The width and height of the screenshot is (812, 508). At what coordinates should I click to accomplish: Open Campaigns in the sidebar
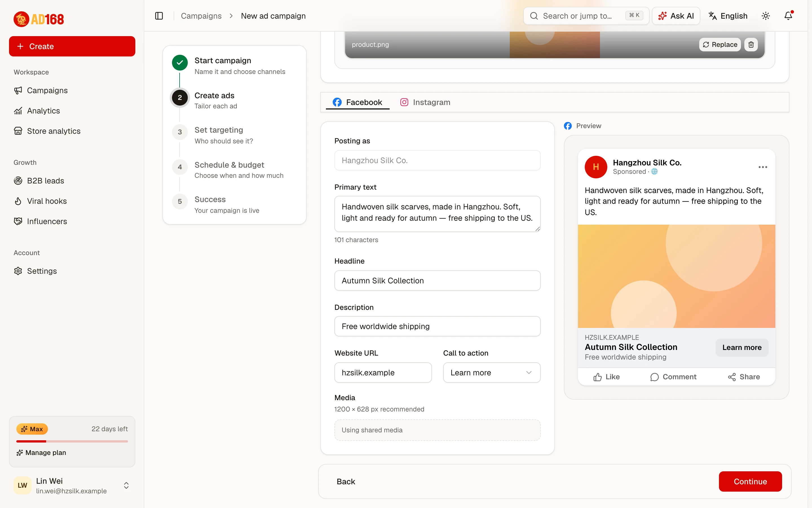pos(72,90)
